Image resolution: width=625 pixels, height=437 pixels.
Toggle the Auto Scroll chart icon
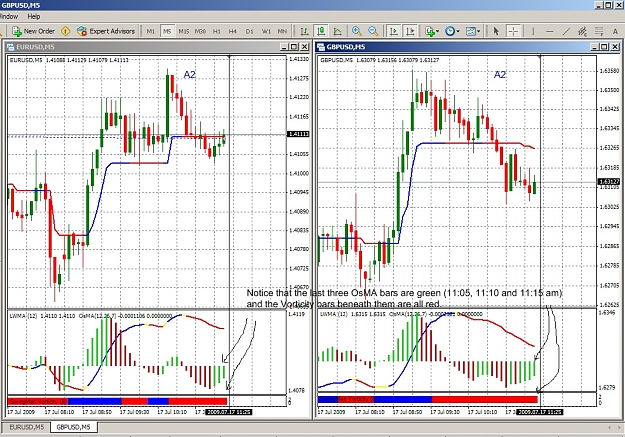tap(394, 31)
